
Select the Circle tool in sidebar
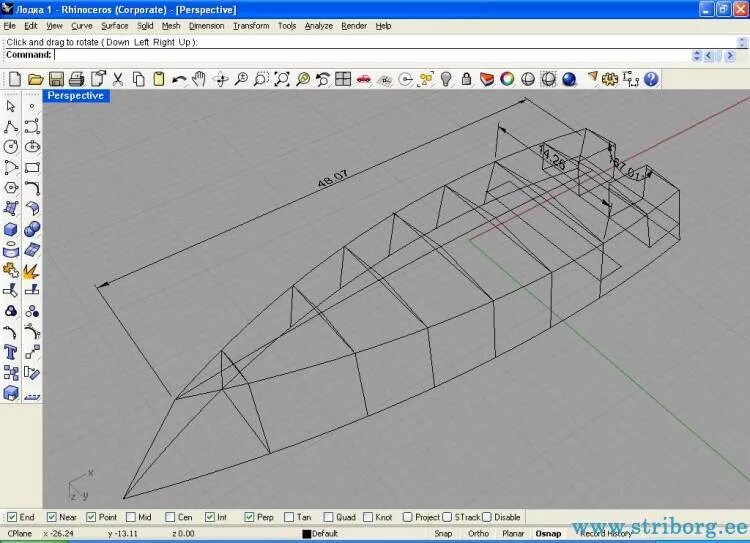tap(11, 146)
